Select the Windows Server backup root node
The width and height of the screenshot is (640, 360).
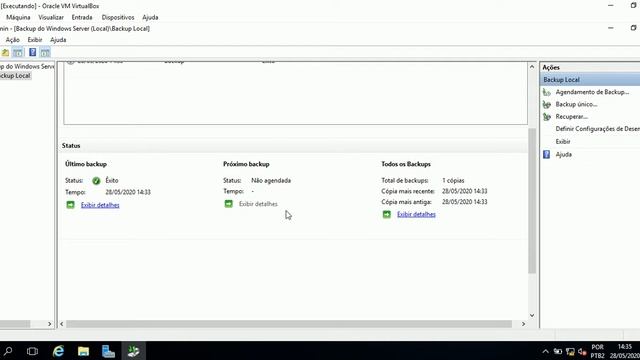coord(27,67)
